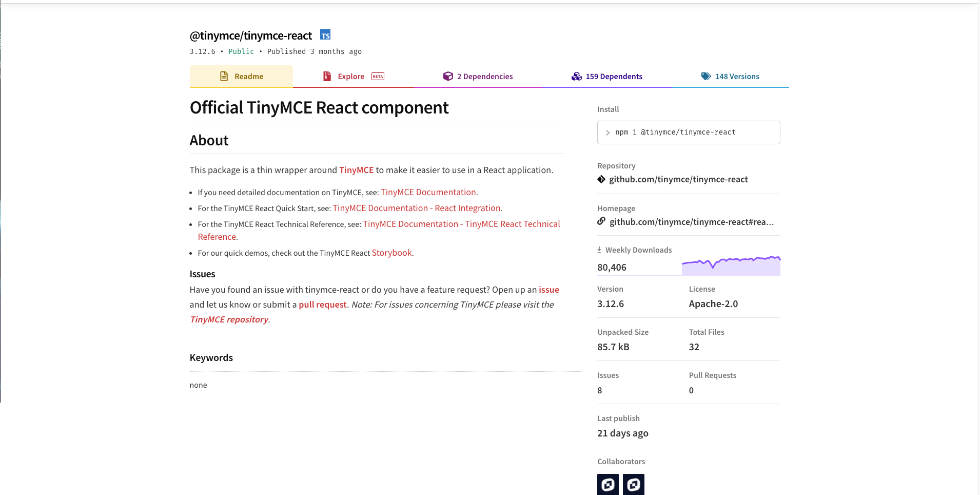This screenshot has width=980, height=495.
Task: Follow the issue link
Action: pyautogui.click(x=549, y=290)
